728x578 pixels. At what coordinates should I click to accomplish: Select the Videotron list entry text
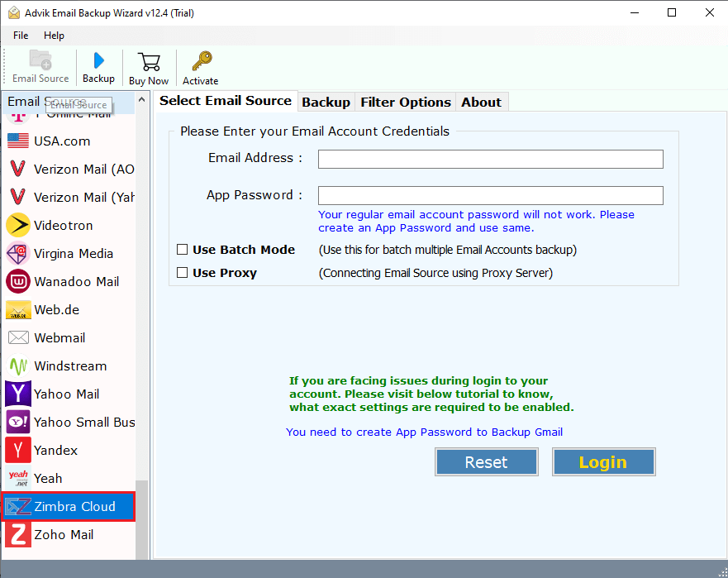point(64,226)
